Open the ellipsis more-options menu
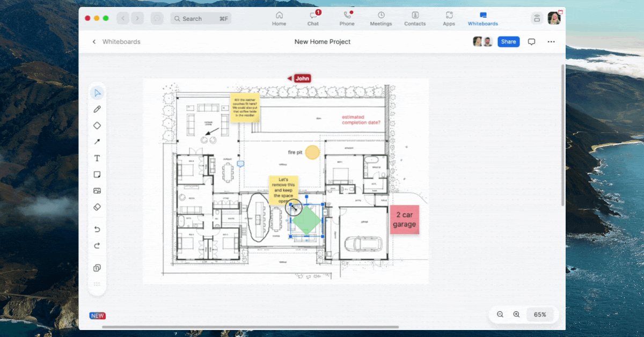Viewport: 644px width, 337px height. pyautogui.click(x=551, y=41)
